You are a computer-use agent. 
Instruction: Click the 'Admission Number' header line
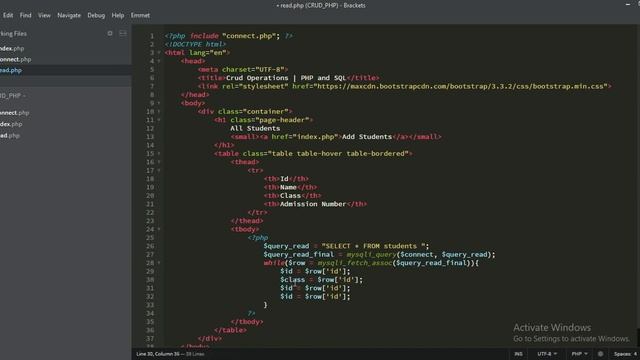[x=315, y=204]
